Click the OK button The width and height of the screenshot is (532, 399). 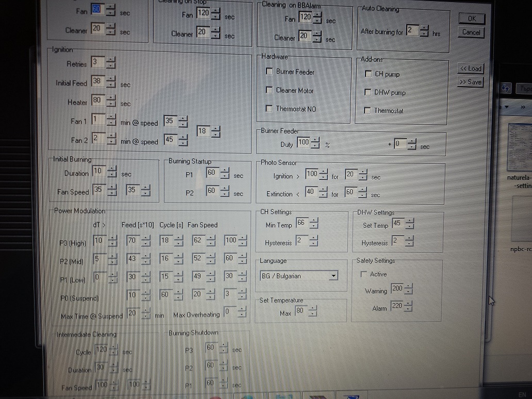coord(472,19)
